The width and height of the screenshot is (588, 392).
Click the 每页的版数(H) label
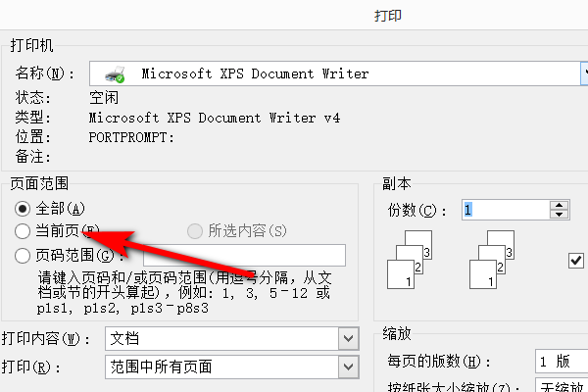[x=439, y=362]
